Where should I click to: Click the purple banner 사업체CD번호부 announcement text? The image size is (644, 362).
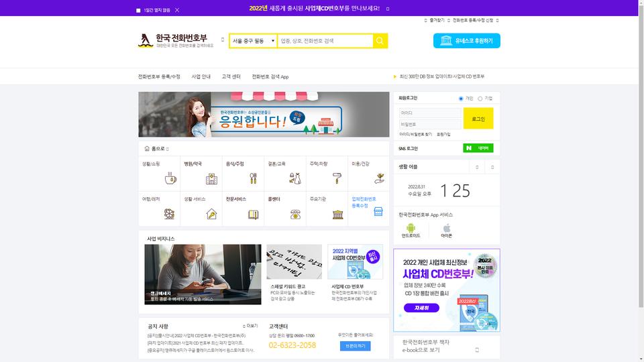click(314, 8)
